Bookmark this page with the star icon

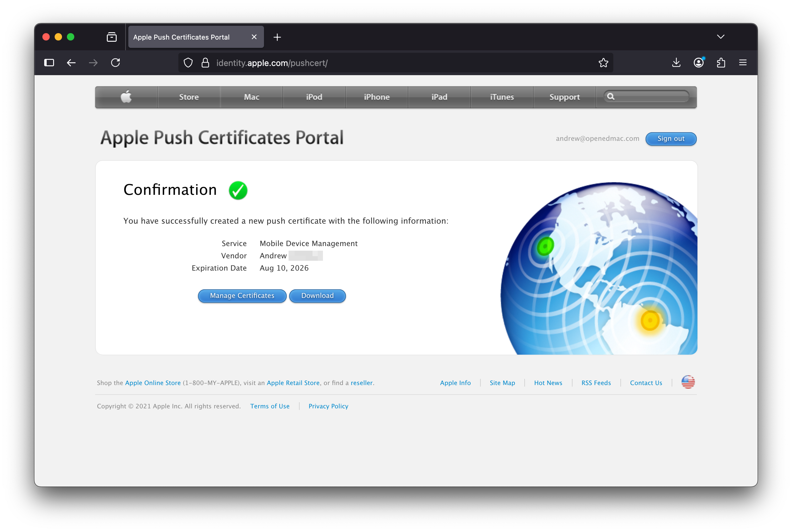click(603, 63)
